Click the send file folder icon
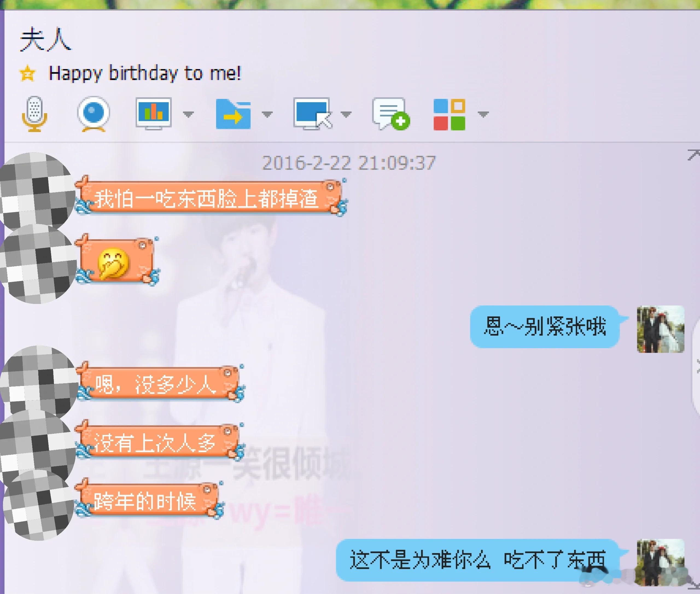 tap(233, 114)
